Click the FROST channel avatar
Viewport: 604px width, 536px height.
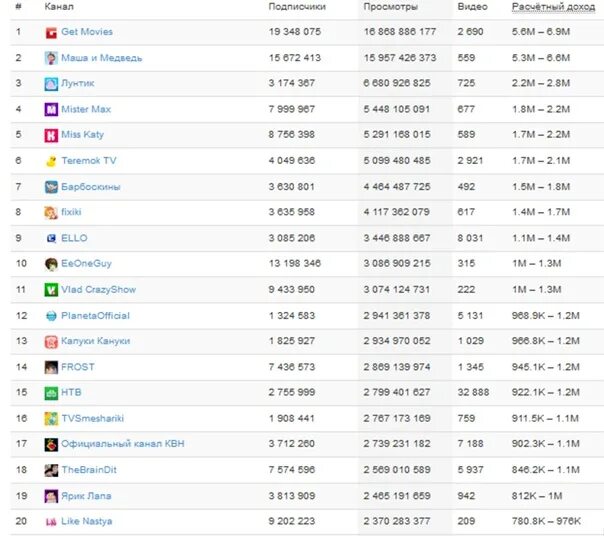(51, 368)
